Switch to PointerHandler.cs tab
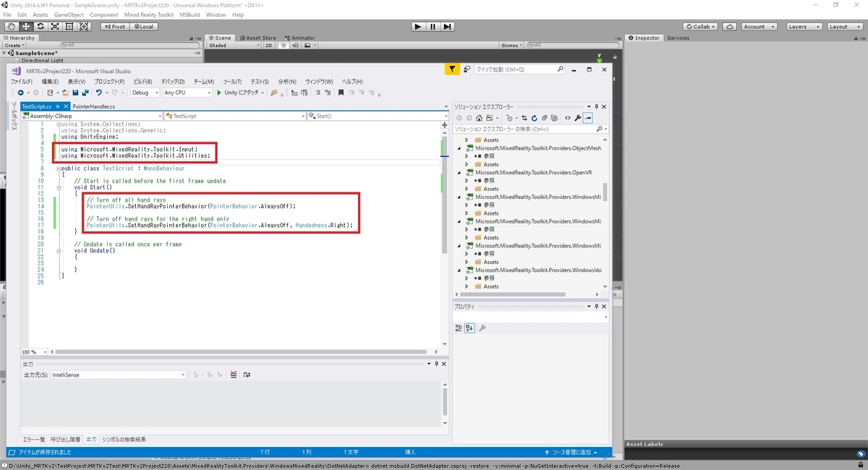This screenshot has height=470, width=868. click(93, 106)
